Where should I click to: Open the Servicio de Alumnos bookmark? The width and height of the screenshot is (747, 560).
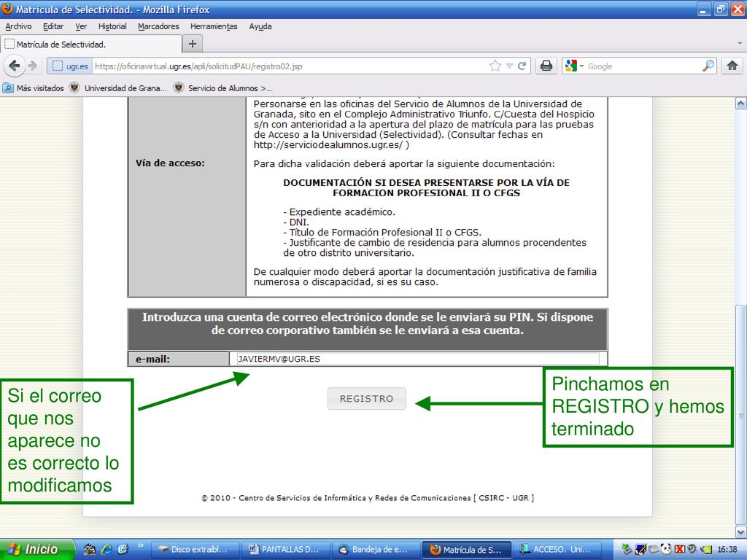click(x=223, y=88)
